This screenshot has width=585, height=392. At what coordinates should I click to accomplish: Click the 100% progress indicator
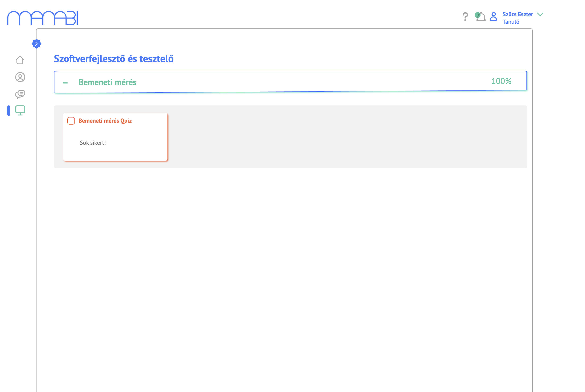pos(501,81)
